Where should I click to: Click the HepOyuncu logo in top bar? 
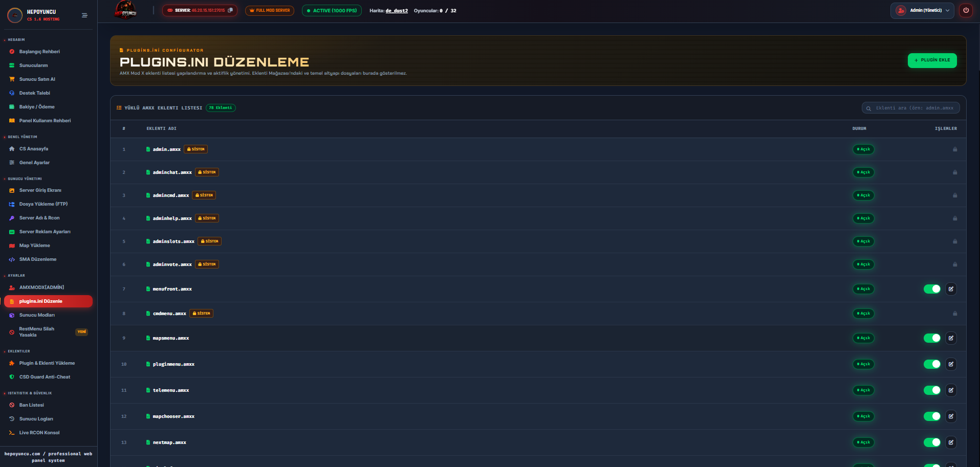click(x=125, y=10)
